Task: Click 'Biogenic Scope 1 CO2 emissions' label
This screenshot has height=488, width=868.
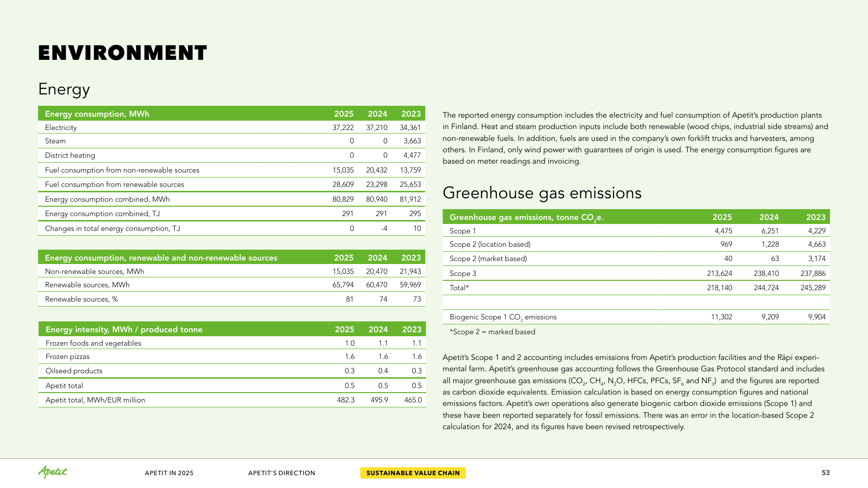Action: coord(503,317)
